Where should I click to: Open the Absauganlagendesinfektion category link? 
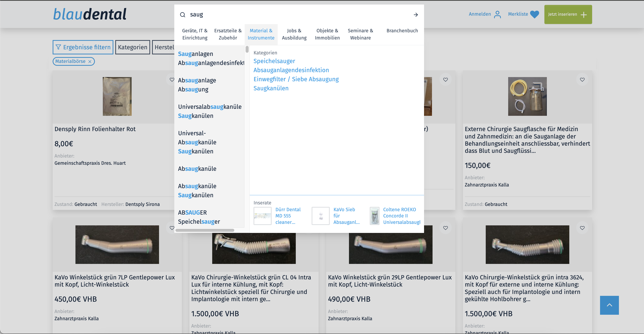291,70
